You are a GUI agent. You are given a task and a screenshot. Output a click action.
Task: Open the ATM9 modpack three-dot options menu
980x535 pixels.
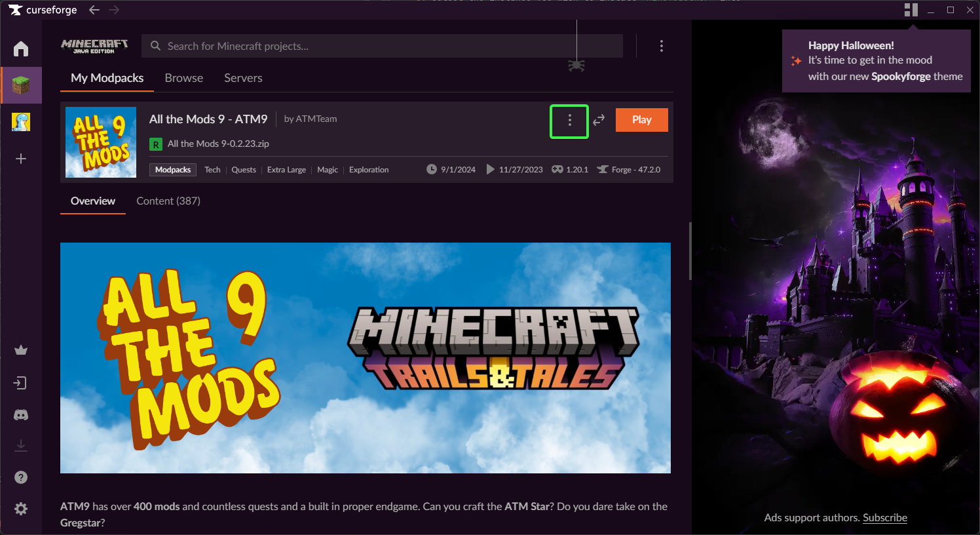click(569, 121)
